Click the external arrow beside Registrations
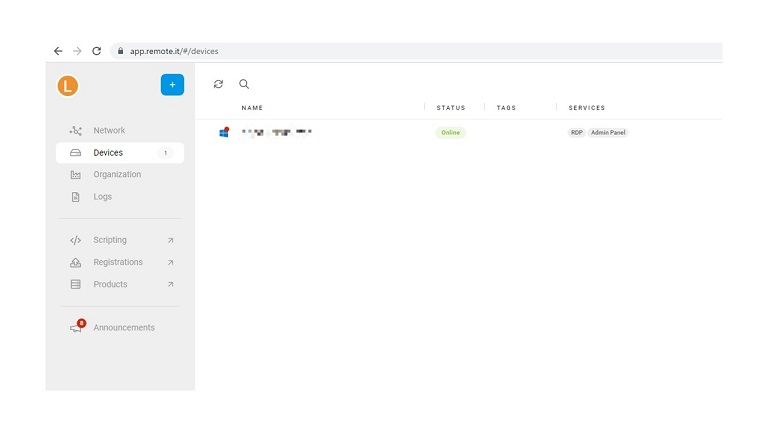768x432 pixels. [x=170, y=263]
